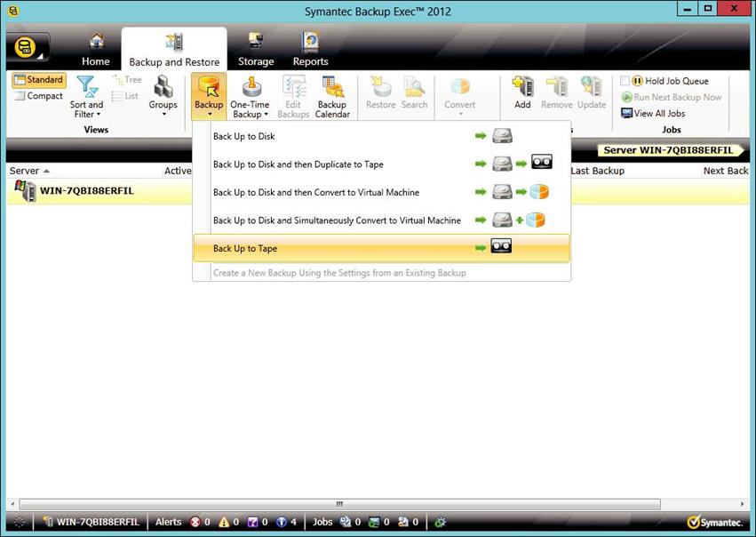Click the window title bar app icon

13,11
